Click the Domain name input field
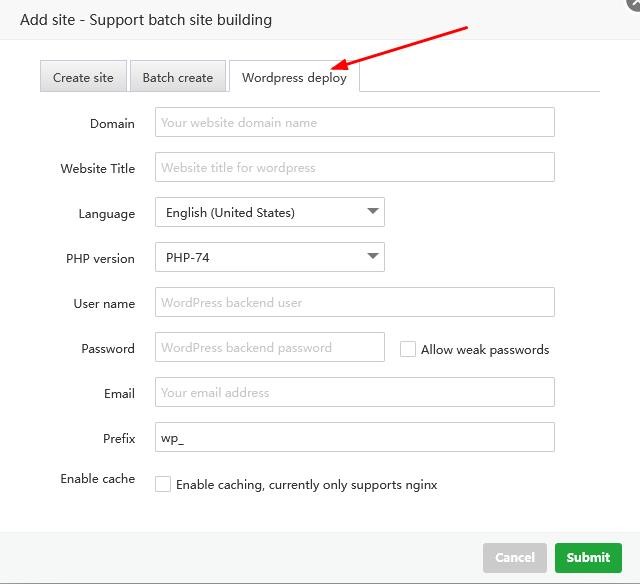This screenshot has width=640, height=584. (354, 122)
